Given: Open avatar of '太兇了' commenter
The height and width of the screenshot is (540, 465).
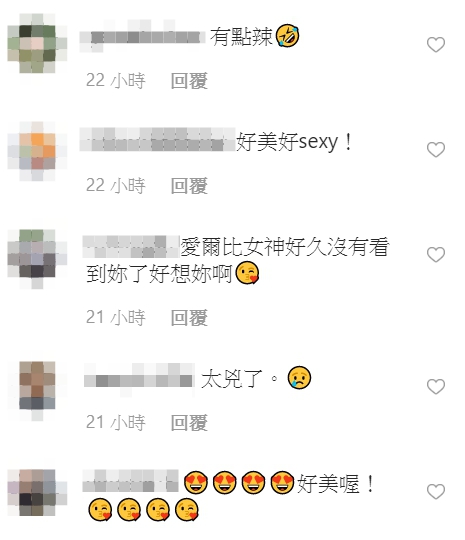Looking at the screenshot, I should 37,391.
